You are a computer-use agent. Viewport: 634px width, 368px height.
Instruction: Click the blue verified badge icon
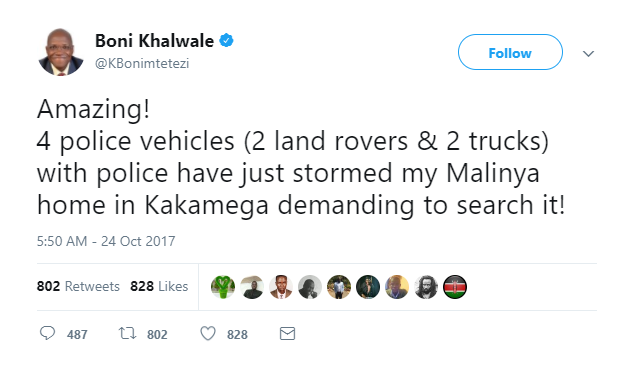226,41
